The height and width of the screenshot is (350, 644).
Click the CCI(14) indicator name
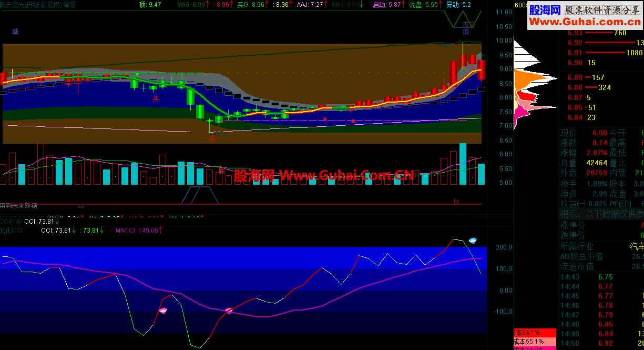[x=11, y=222]
